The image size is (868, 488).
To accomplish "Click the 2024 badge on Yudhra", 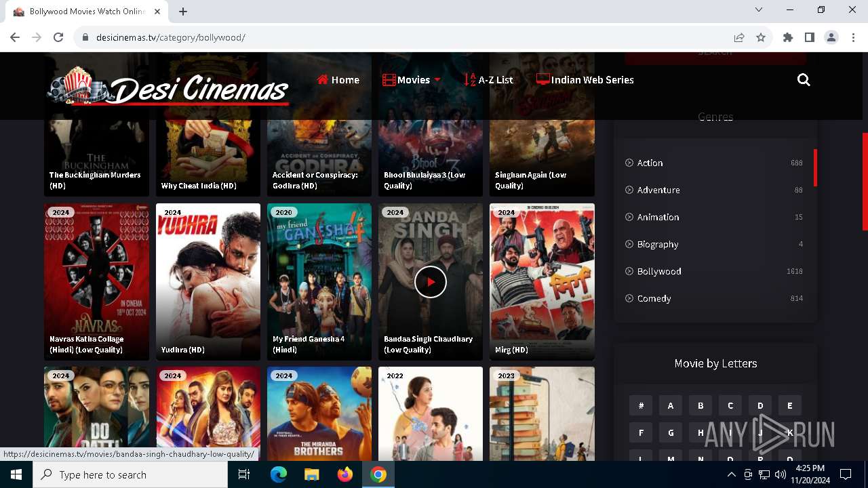I will [x=172, y=212].
